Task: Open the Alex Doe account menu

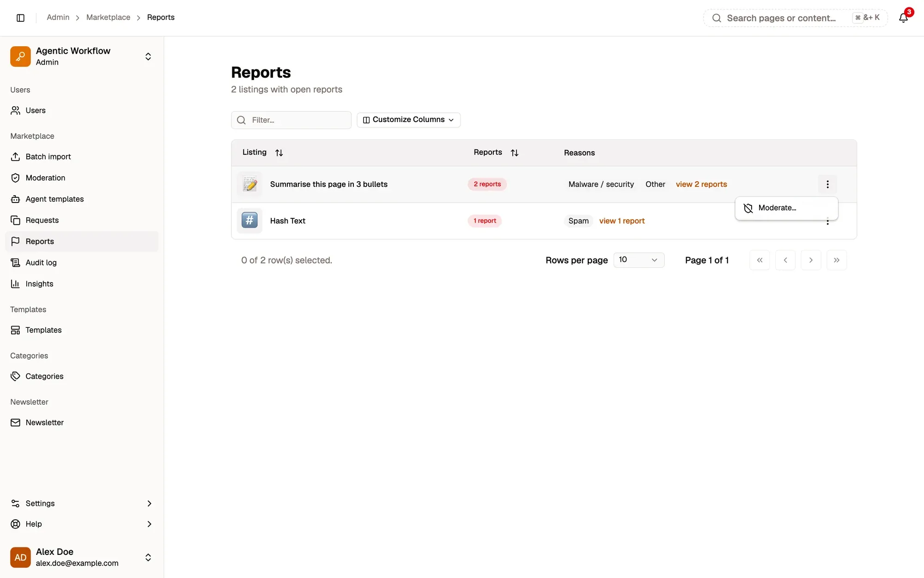Action: (x=82, y=557)
